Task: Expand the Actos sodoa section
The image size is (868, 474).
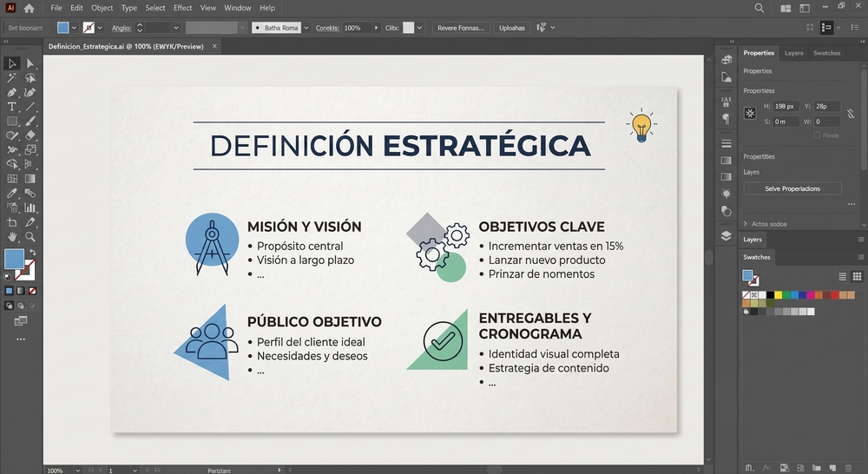Action: [746, 224]
